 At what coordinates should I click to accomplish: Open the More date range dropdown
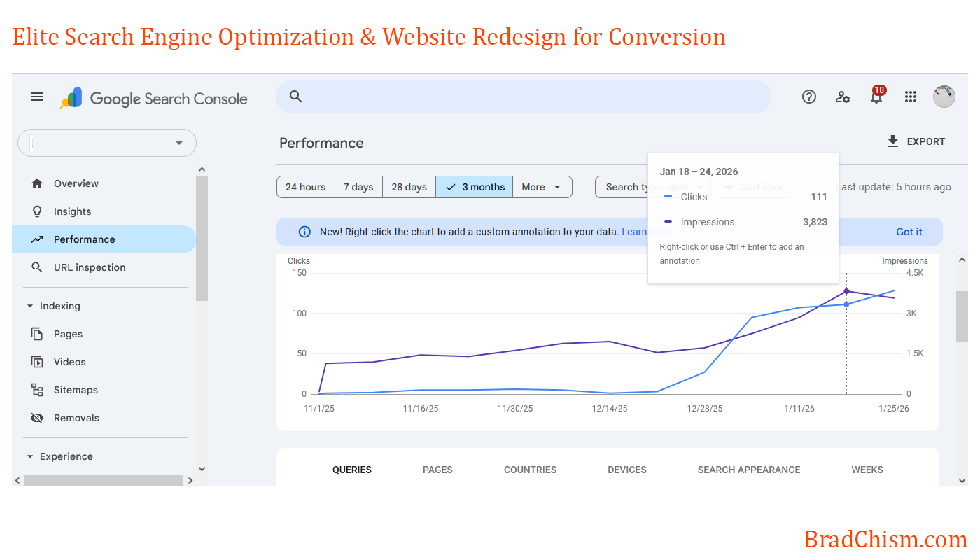coord(542,187)
